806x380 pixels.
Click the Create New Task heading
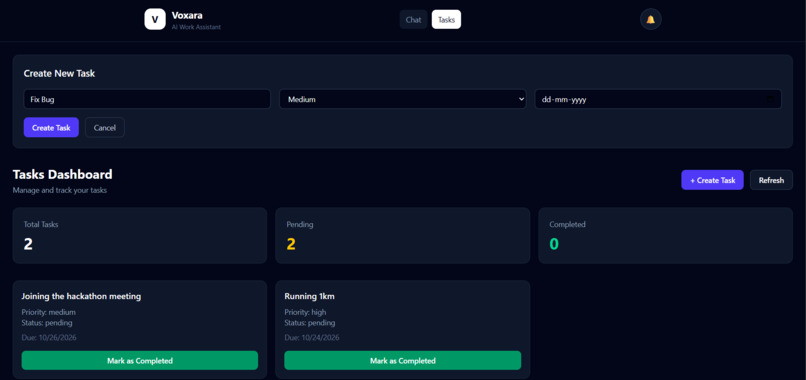point(59,74)
